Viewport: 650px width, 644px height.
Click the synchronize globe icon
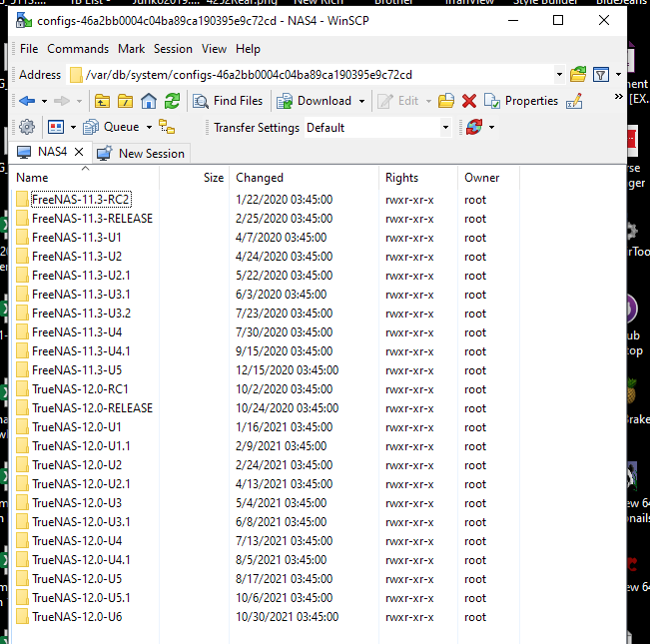pos(474,127)
